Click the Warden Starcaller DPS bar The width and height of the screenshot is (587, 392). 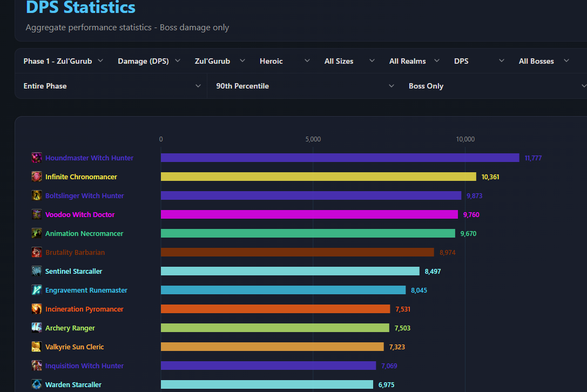pos(267,384)
